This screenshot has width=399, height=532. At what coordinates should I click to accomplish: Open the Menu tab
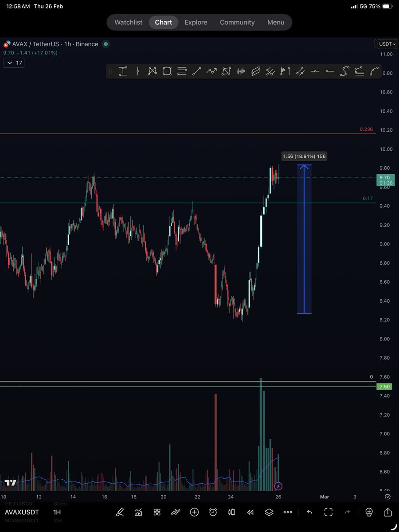(x=276, y=22)
